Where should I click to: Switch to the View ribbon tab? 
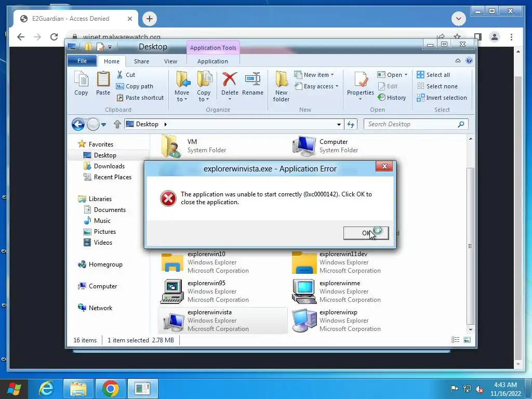[170, 61]
